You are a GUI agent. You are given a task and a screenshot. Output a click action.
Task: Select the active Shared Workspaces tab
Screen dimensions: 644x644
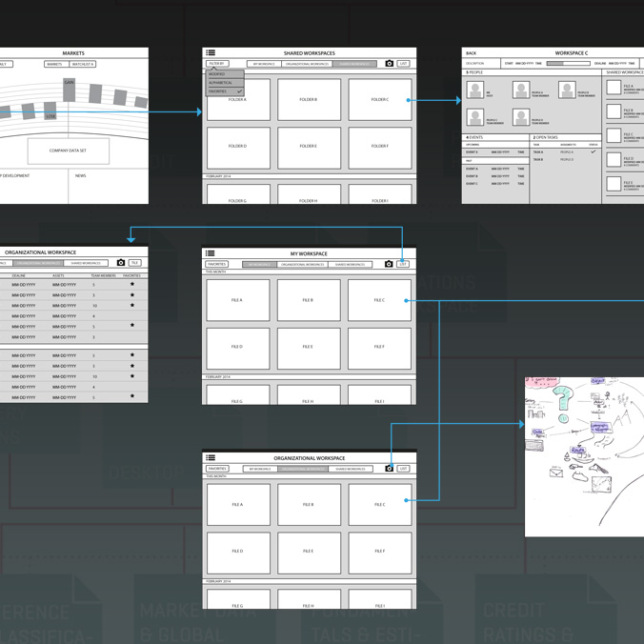(354, 64)
